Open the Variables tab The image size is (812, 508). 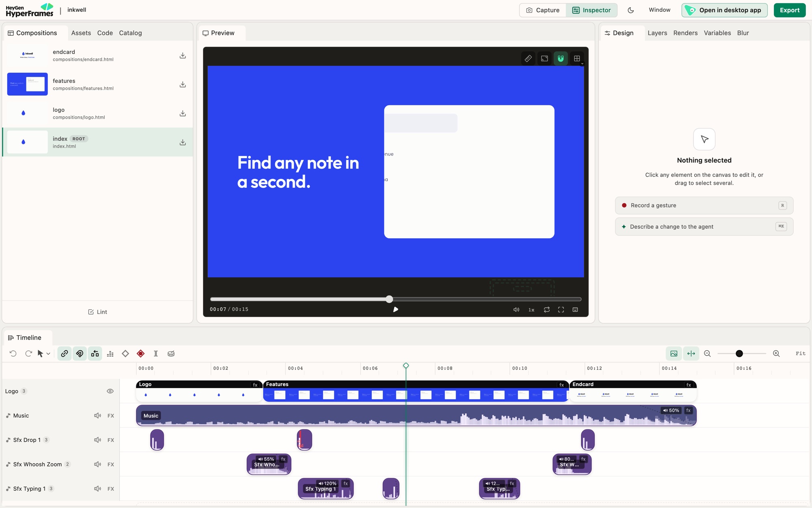coord(717,33)
